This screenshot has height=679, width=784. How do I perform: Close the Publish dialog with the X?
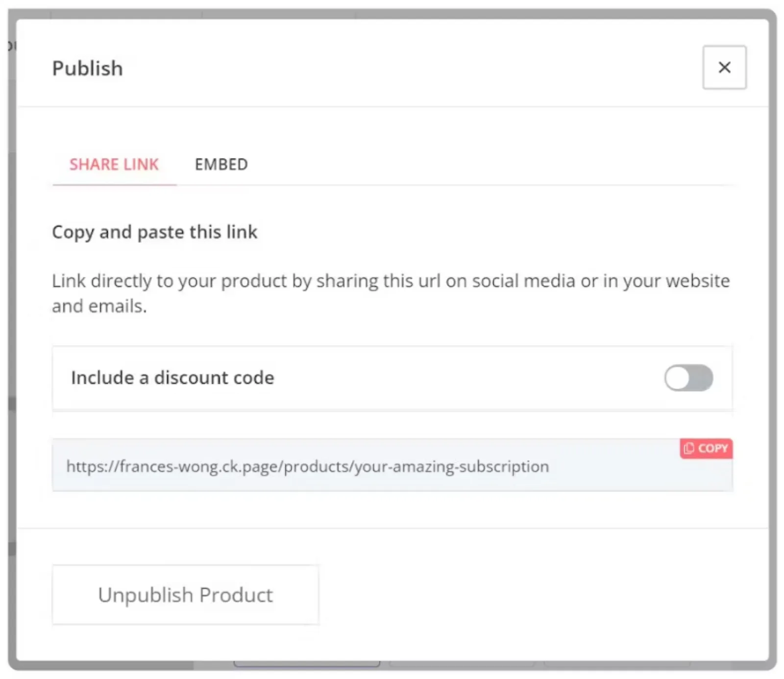click(724, 68)
